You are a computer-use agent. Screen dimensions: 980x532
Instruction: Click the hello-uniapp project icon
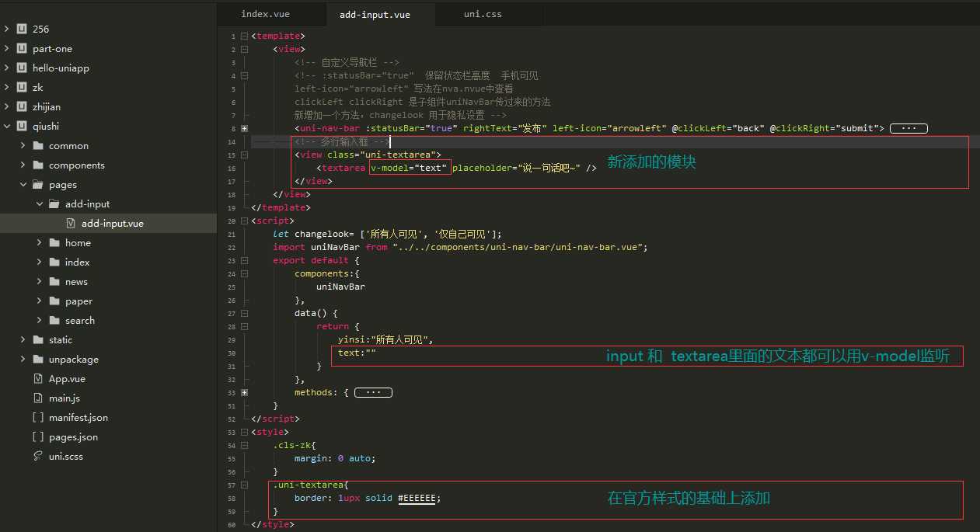tap(23, 68)
